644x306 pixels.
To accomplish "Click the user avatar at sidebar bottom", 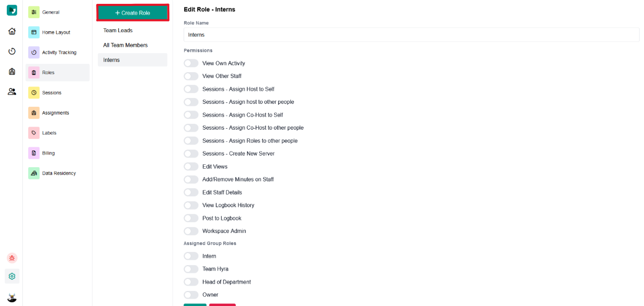I will (x=11, y=296).
